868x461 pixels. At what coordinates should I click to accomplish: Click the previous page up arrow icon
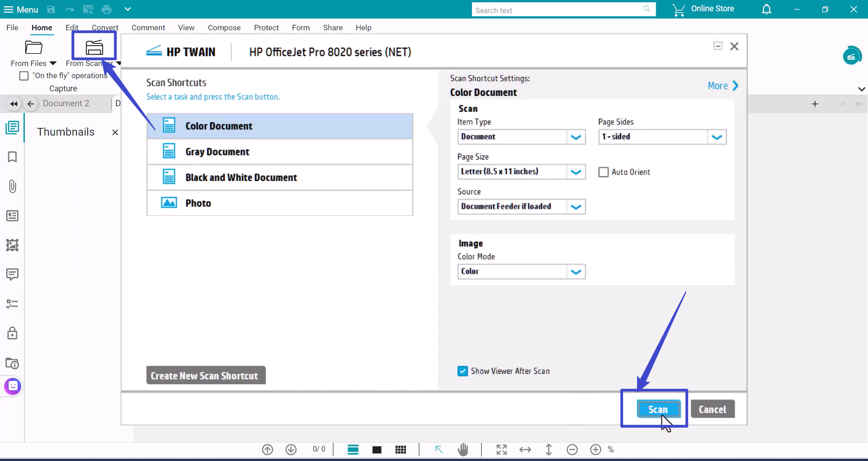[268, 450]
